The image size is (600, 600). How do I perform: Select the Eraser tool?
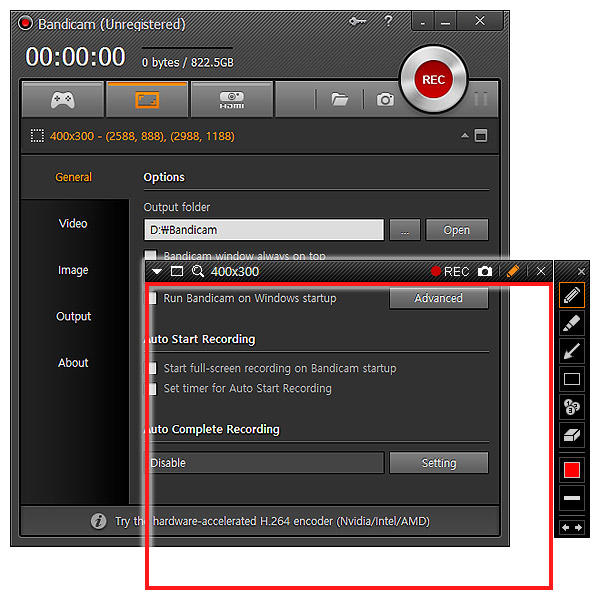572,435
